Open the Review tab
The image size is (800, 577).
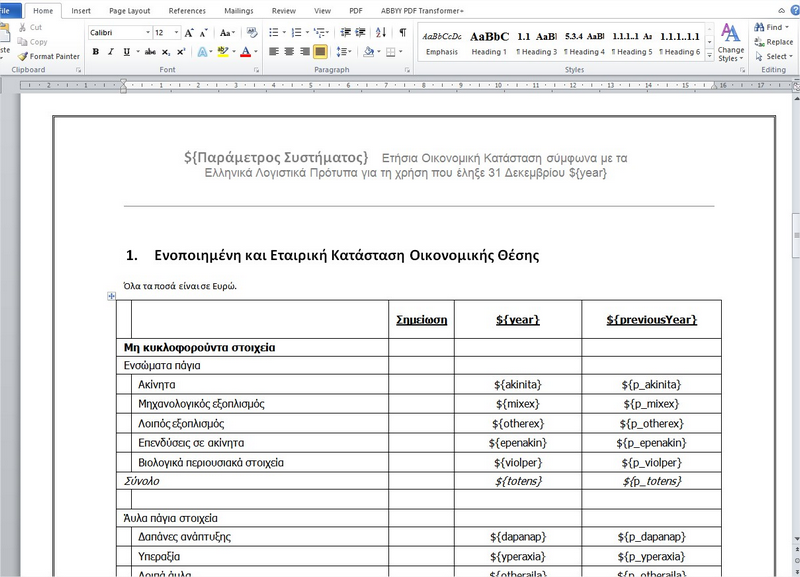[x=284, y=11]
